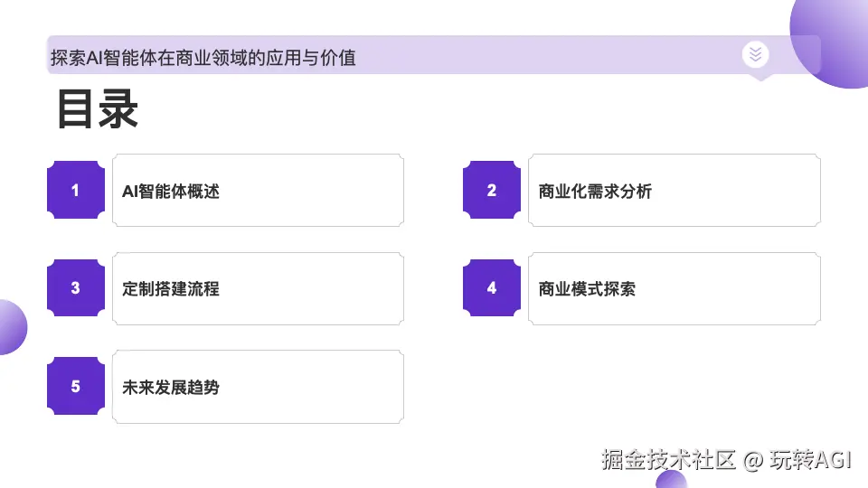Click the purple number 3 badge
868x488 pixels.
tap(75, 288)
